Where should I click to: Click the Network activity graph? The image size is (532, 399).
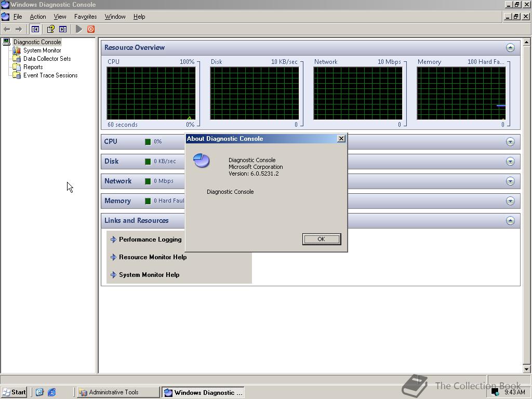(x=358, y=94)
